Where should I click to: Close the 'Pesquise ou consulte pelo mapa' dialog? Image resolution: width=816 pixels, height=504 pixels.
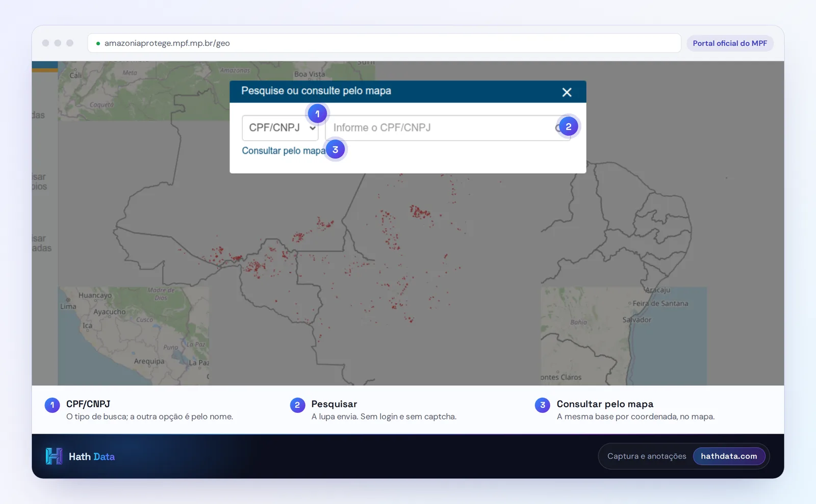[567, 92]
